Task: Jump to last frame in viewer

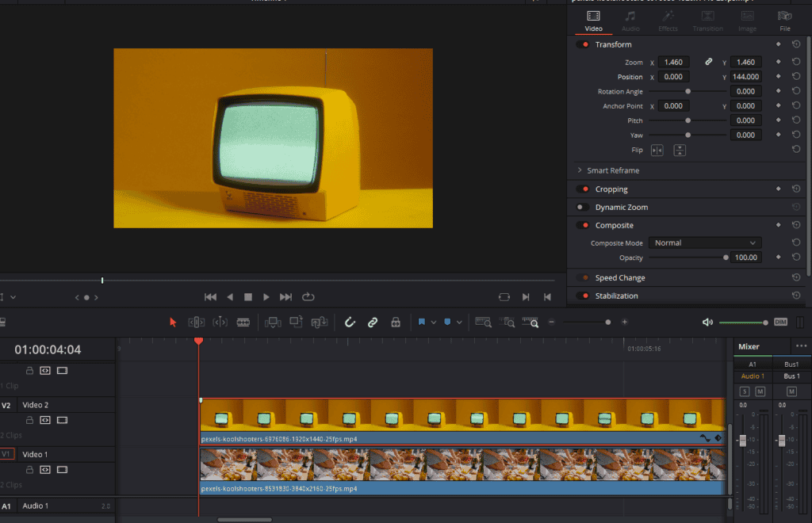Action: pyautogui.click(x=285, y=297)
